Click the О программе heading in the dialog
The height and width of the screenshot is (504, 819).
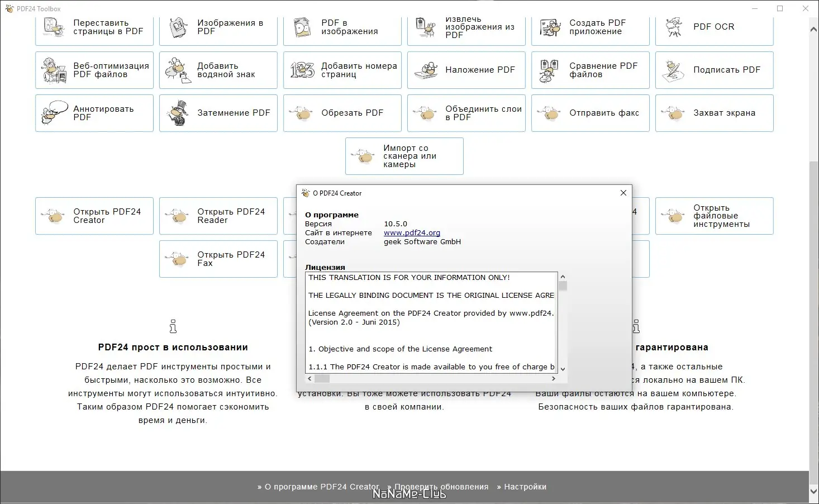332,215
